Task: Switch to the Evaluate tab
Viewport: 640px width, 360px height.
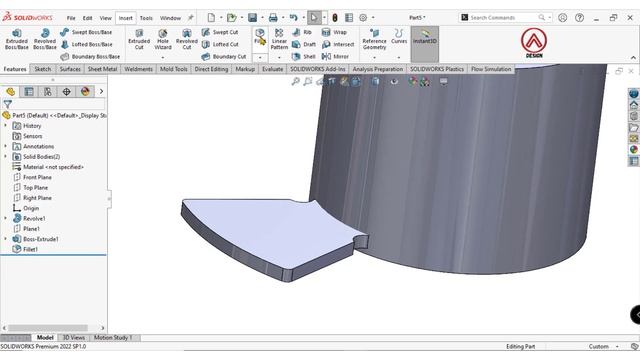Action: (272, 69)
